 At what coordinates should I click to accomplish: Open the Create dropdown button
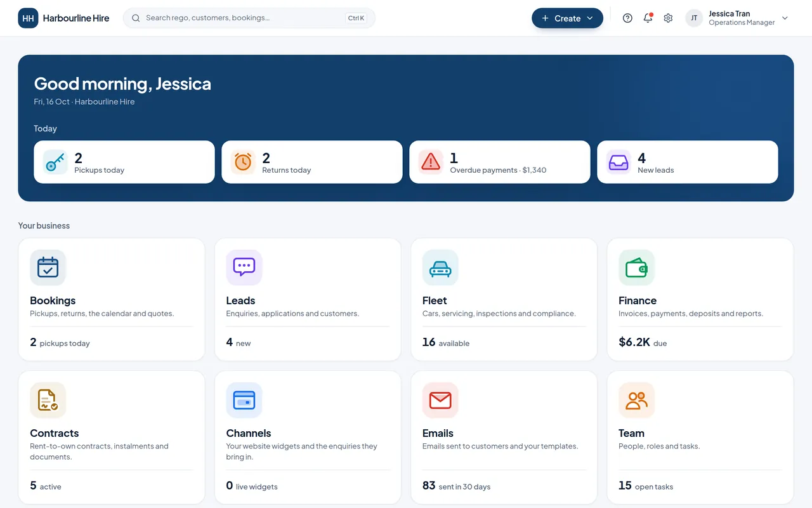[567, 18]
